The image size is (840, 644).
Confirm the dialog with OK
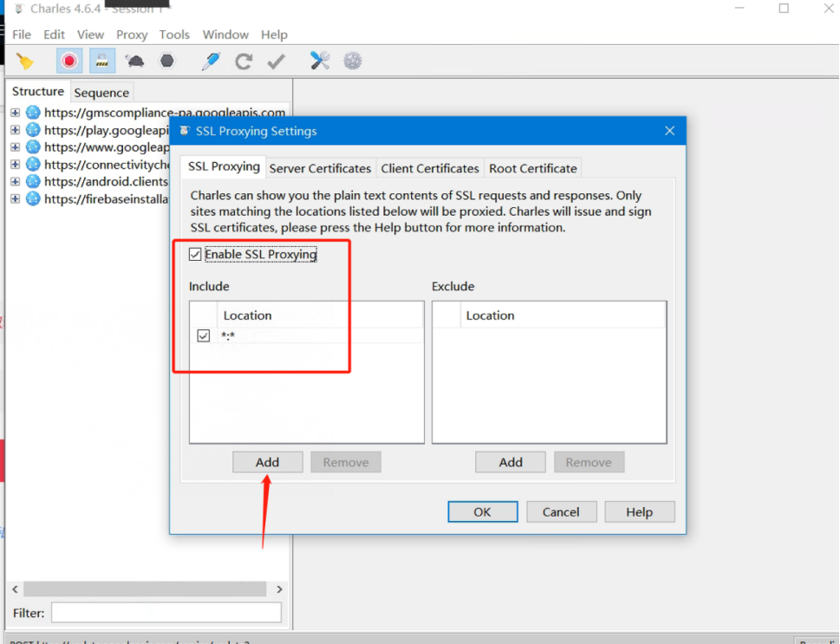click(483, 511)
